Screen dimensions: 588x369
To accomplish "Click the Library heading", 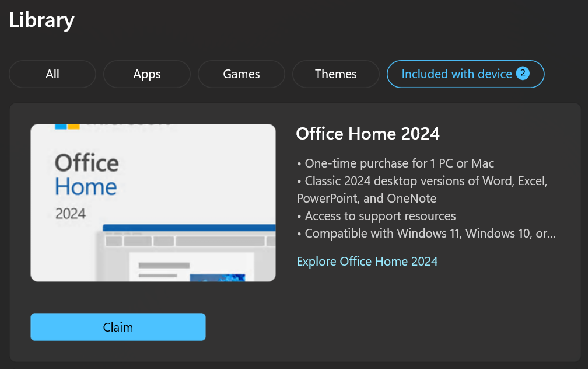I will click(42, 20).
